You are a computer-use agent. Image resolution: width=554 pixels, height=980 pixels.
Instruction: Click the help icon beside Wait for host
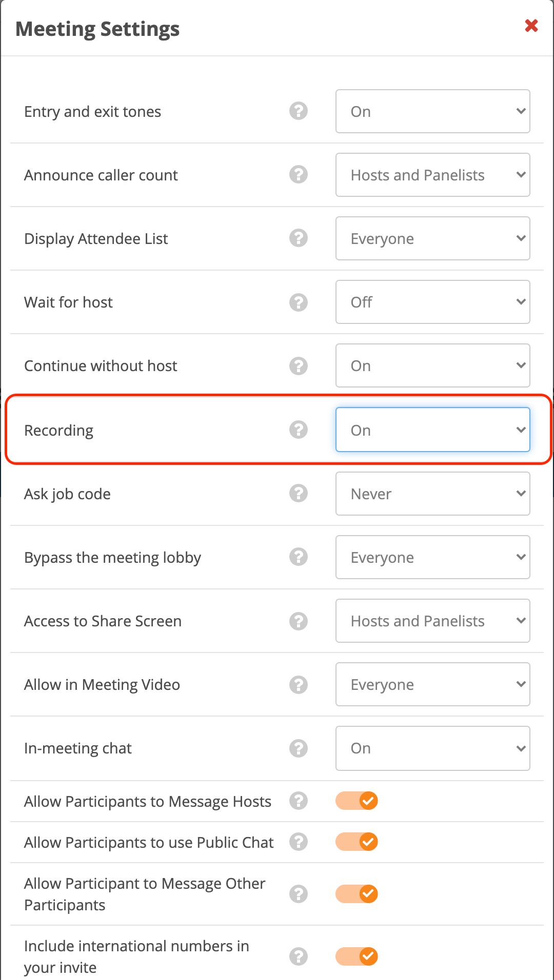pyautogui.click(x=298, y=302)
